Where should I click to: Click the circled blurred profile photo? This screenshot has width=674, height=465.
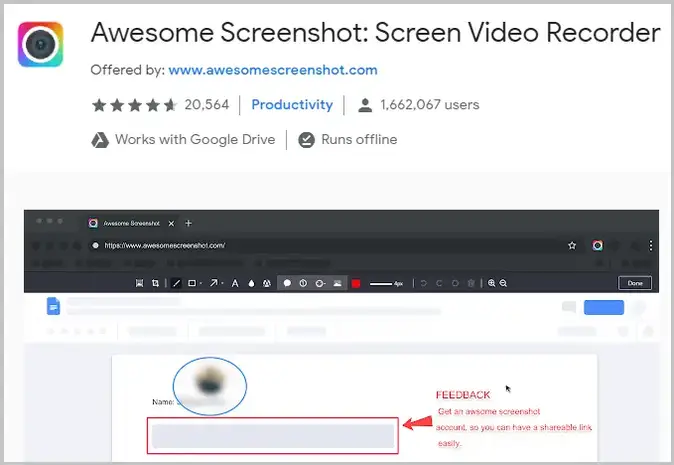(210, 386)
